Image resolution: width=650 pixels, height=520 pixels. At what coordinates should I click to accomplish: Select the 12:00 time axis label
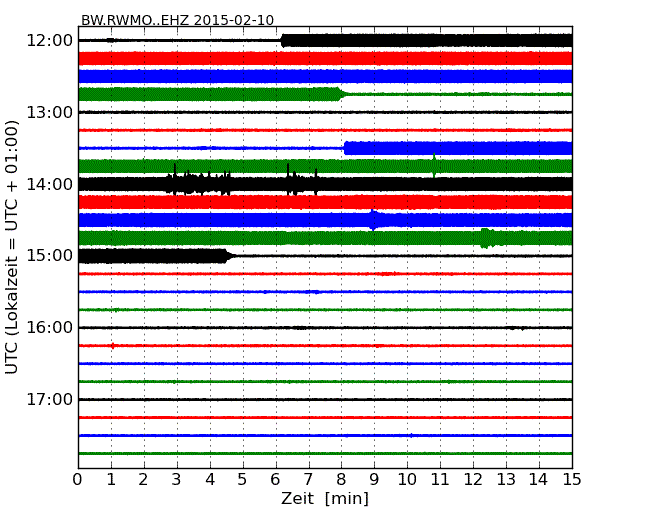[x=49, y=41]
